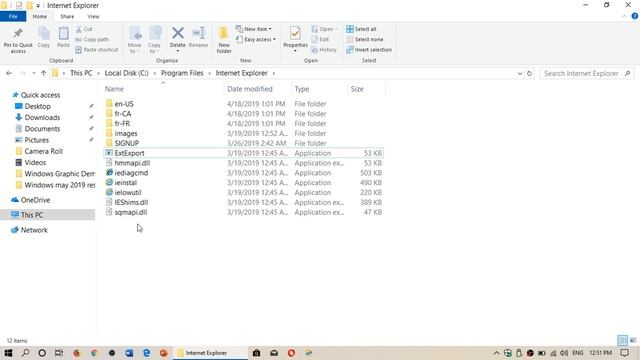640x360 pixels.
Task: Go back with the Back arrow
Action: 9,73
